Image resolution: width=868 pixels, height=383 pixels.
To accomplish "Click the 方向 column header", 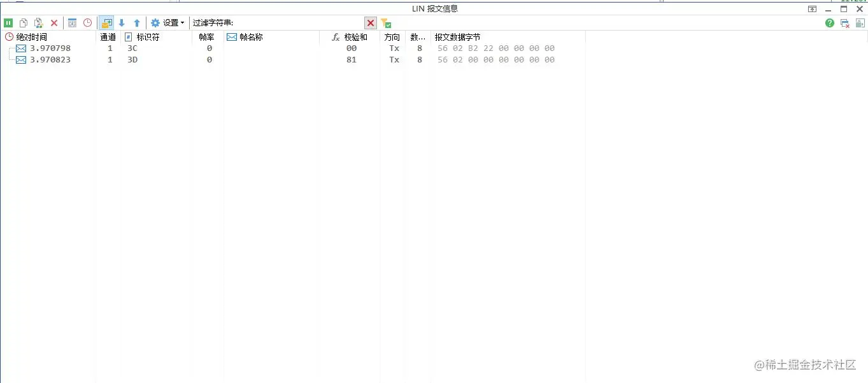I will tap(392, 37).
